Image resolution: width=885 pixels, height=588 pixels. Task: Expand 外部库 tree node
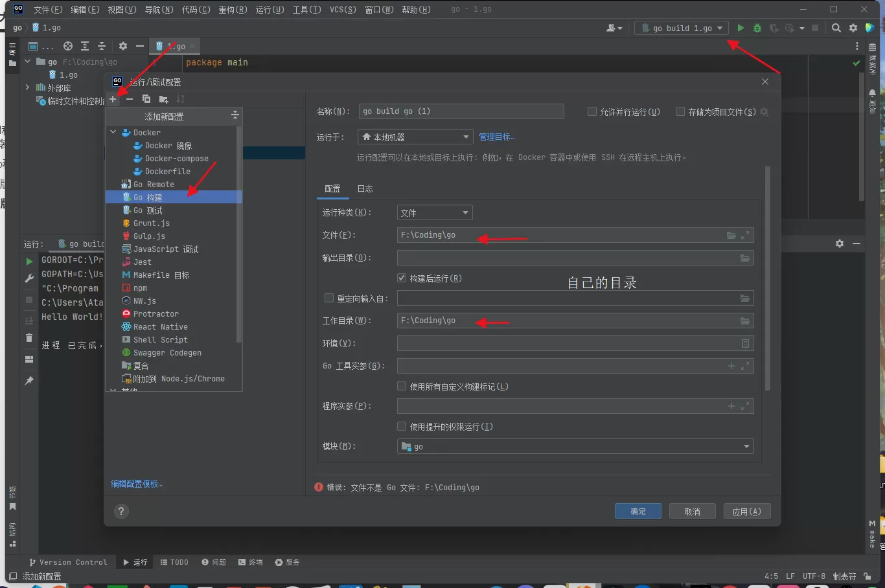pyautogui.click(x=27, y=87)
